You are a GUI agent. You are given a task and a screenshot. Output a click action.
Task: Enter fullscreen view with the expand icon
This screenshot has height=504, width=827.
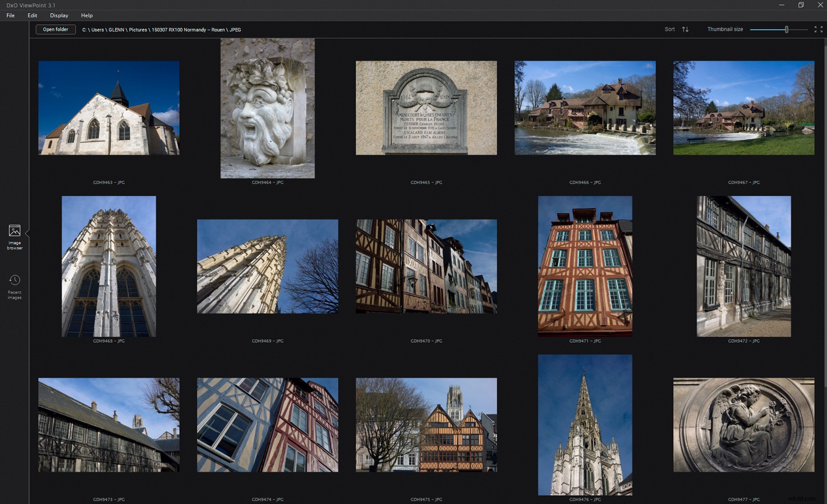coord(818,29)
